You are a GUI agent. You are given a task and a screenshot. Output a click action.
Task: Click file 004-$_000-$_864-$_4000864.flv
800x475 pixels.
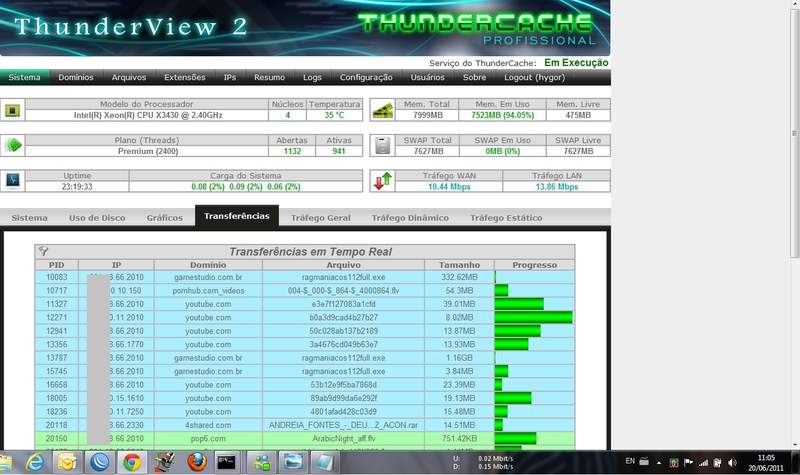click(x=343, y=290)
